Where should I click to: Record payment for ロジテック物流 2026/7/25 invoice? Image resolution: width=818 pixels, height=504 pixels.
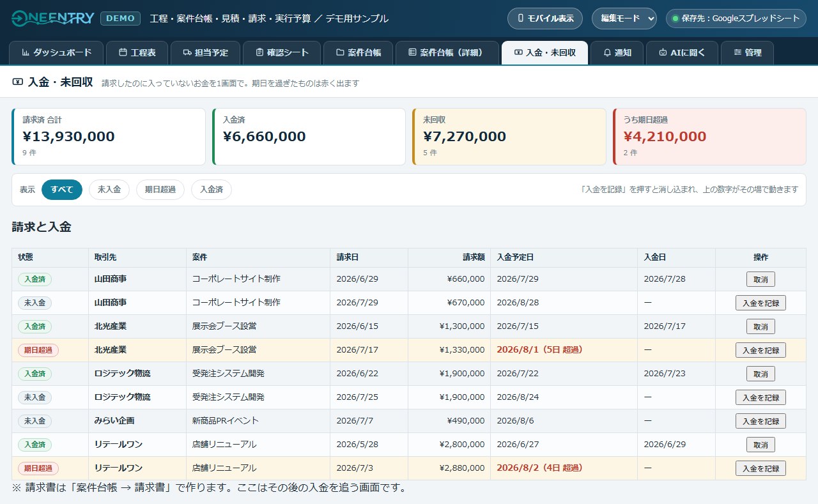point(760,397)
